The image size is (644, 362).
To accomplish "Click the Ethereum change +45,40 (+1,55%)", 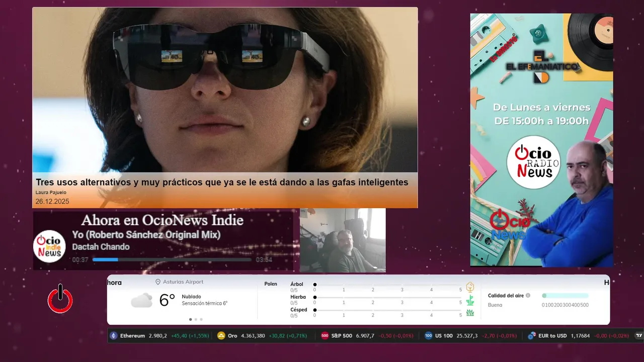I will (190, 336).
